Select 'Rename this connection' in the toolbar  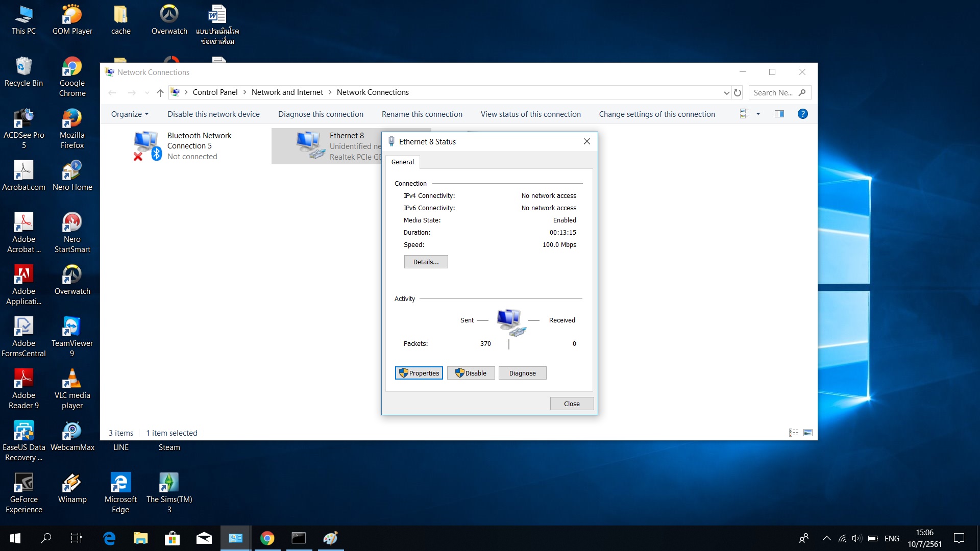[422, 114]
